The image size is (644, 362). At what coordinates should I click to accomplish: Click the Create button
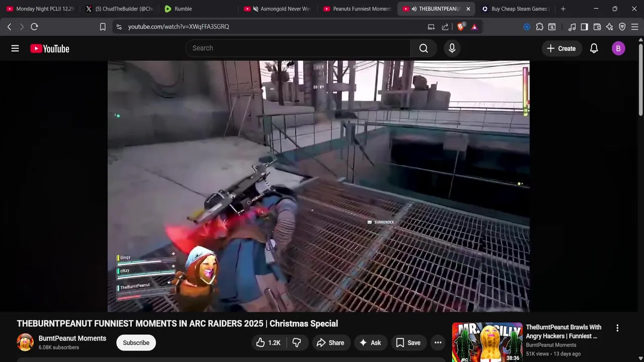(561, 48)
